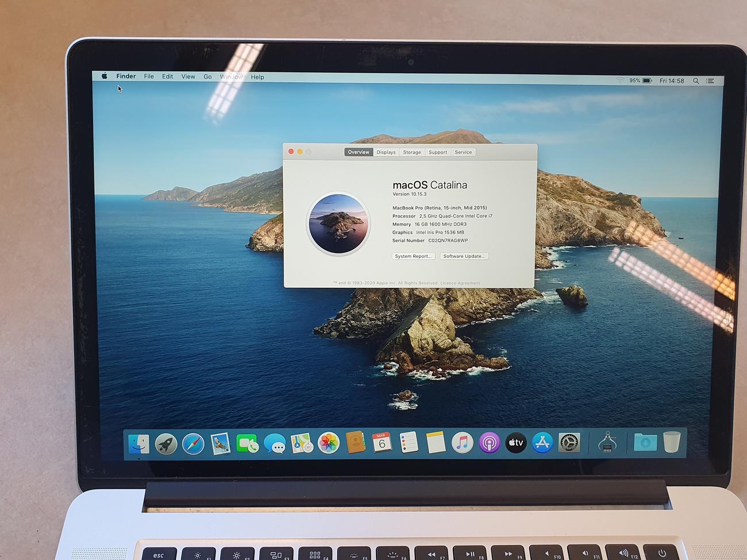This screenshot has height=560, width=747.
Task: Open the Downloads folder in Dock
Action: pyautogui.click(x=645, y=442)
